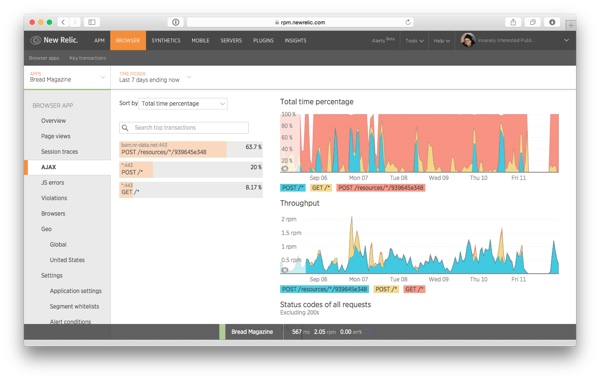The height and width of the screenshot is (381, 600).
Task: Go forward with Safari forward arrow
Action: pos(75,22)
